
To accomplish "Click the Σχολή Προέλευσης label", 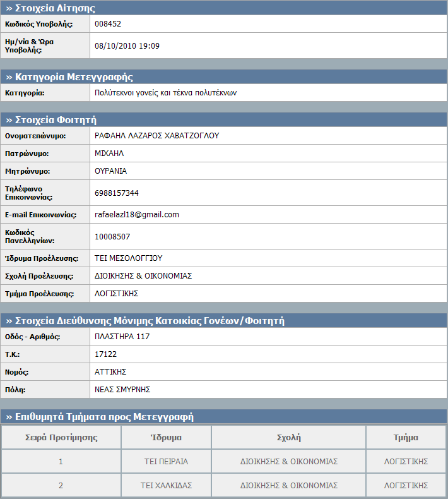I will click(x=39, y=276).
